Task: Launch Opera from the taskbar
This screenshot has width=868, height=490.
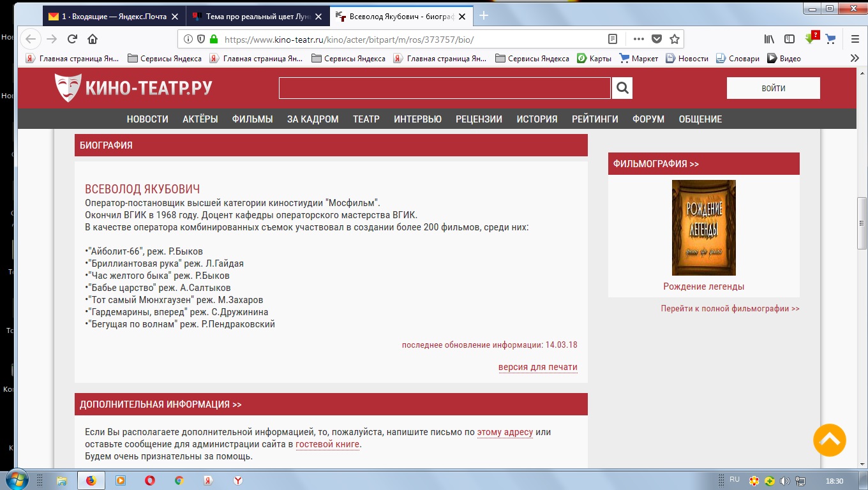Action: [x=150, y=480]
